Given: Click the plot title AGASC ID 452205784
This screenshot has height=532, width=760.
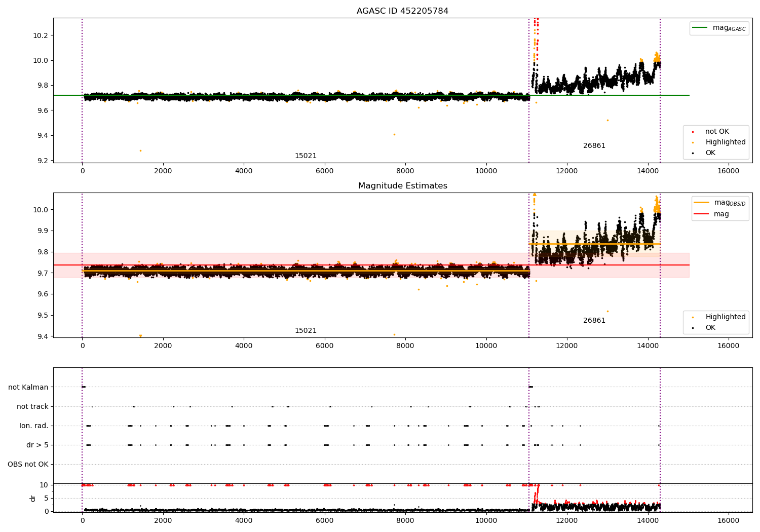Looking at the screenshot, I should 402,11.
